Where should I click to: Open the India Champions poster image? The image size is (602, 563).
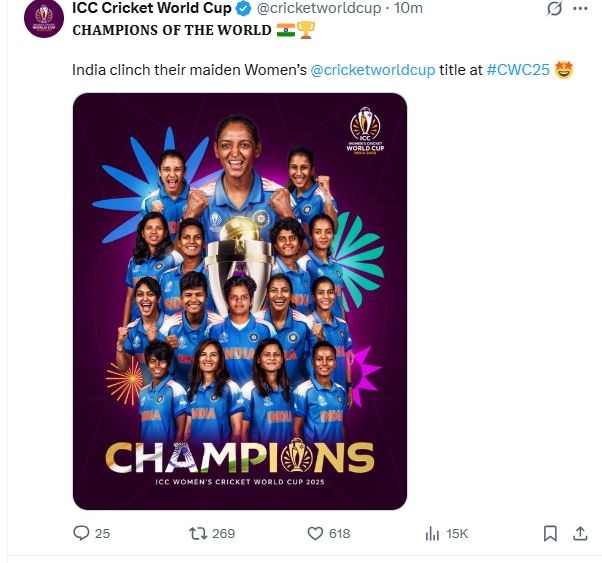point(239,300)
